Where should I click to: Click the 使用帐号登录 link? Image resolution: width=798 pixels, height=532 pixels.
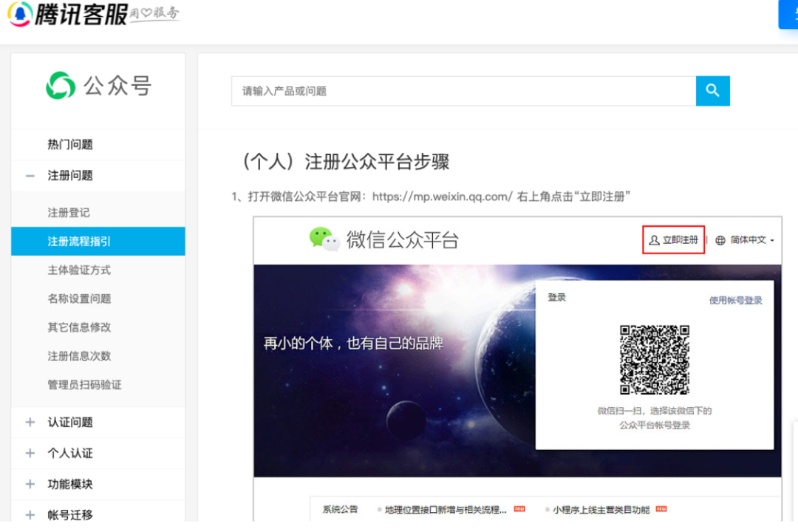[735, 301]
